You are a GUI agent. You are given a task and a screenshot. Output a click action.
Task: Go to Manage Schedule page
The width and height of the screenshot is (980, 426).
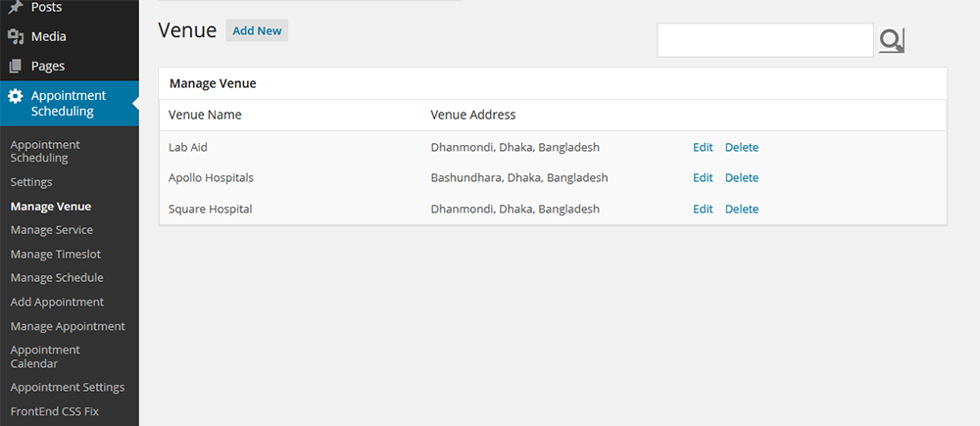(x=56, y=278)
